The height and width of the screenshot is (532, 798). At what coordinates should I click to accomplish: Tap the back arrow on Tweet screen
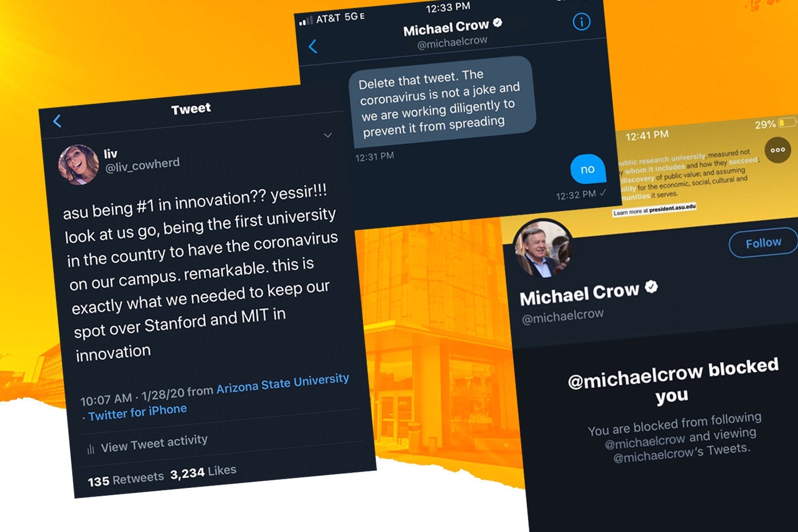tap(57, 121)
